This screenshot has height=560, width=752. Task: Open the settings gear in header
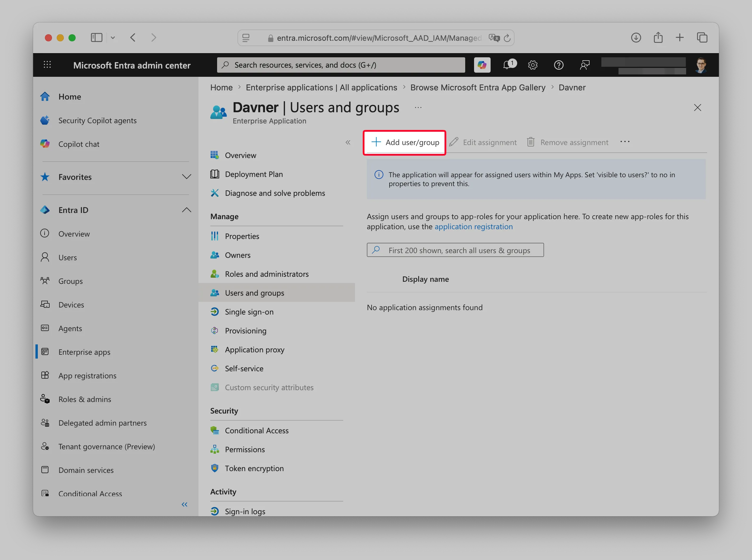(x=533, y=65)
